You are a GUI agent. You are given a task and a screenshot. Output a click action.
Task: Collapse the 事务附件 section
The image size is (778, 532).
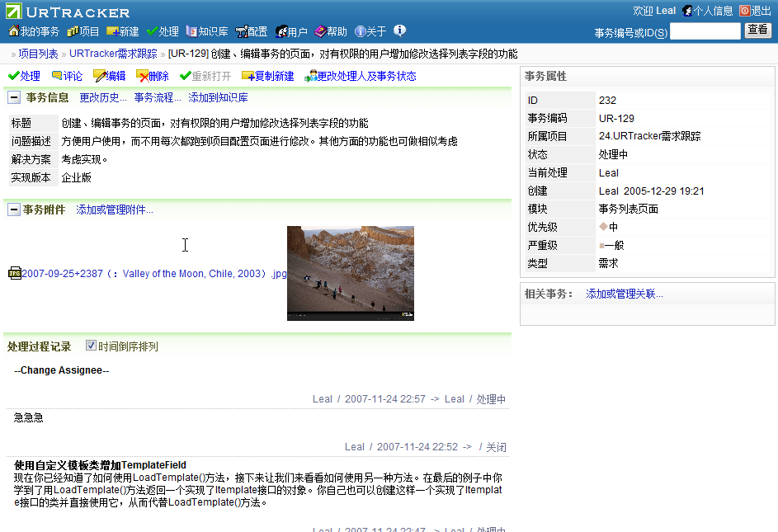pos(14,210)
